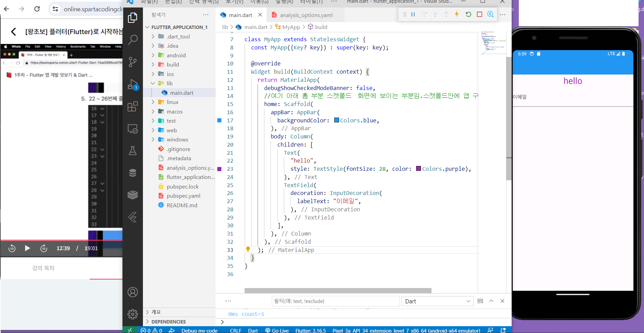
Task: Open Run and Debug view
Action: click(133, 85)
